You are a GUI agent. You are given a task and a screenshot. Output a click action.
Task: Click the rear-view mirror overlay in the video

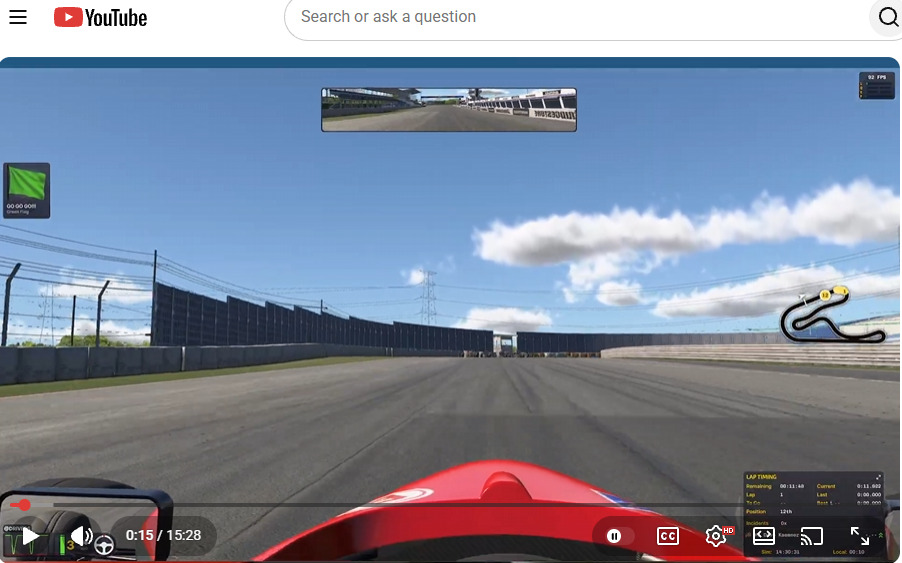[449, 110]
